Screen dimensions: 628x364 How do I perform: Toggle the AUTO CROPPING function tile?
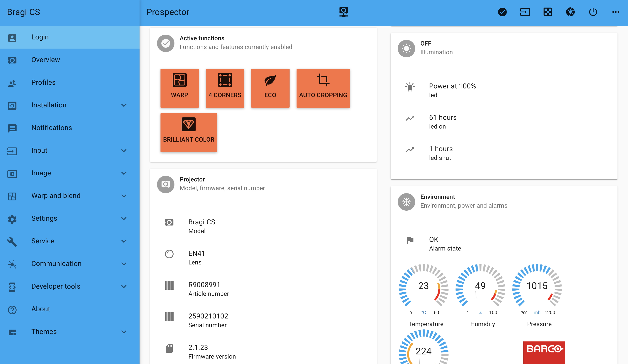point(323,88)
